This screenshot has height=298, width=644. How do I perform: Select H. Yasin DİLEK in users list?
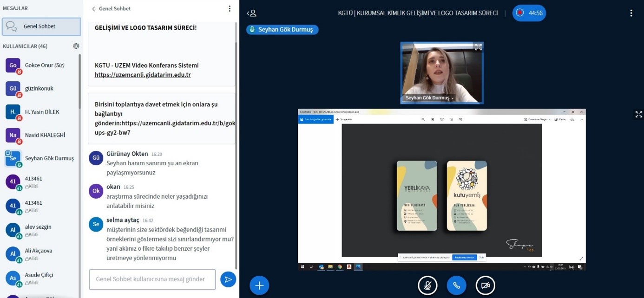coord(41,112)
